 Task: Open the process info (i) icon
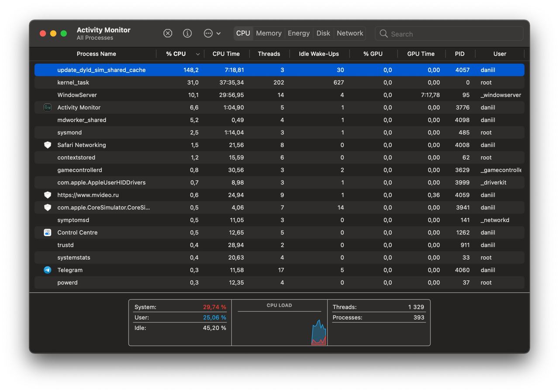(187, 33)
